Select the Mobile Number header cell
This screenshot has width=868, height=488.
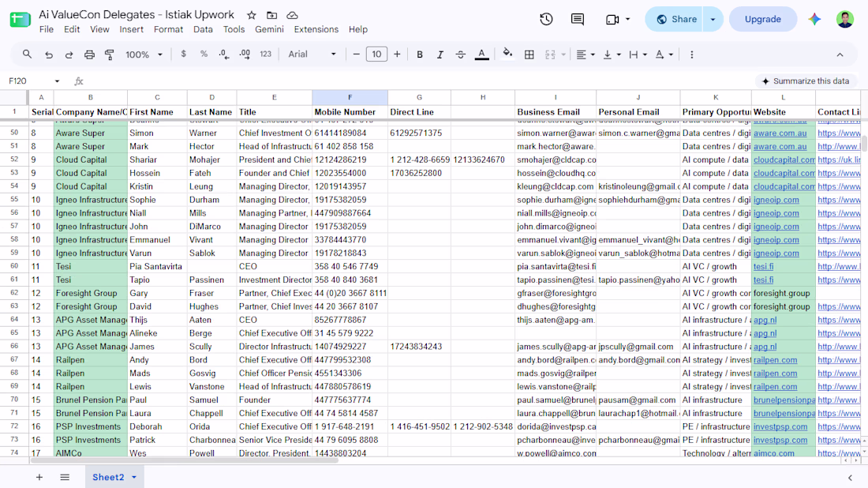(x=350, y=112)
